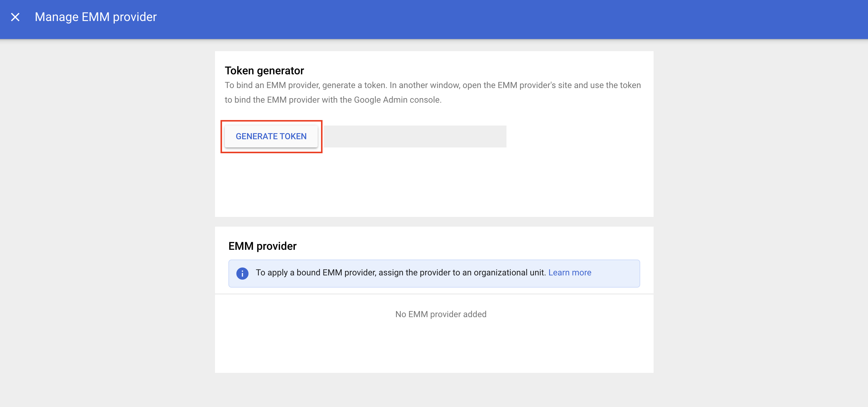Click the empty token output field
Screen dimensions: 868x407
point(415,136)
